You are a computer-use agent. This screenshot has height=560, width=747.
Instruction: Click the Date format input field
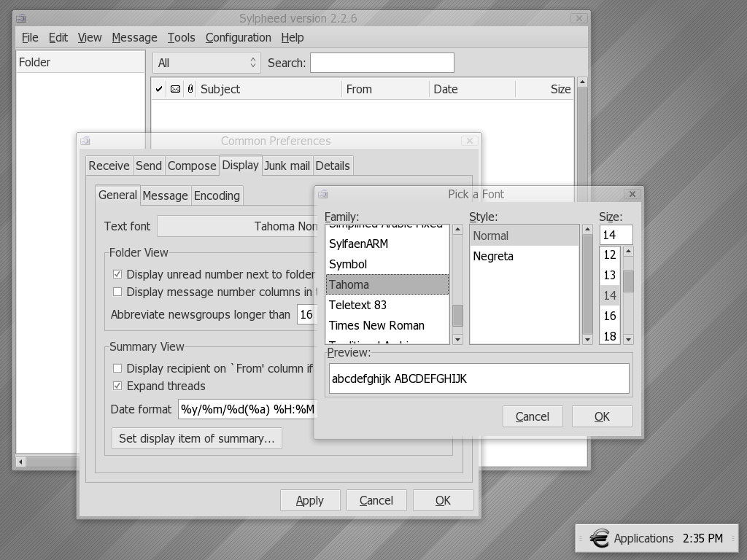(247, 409)
